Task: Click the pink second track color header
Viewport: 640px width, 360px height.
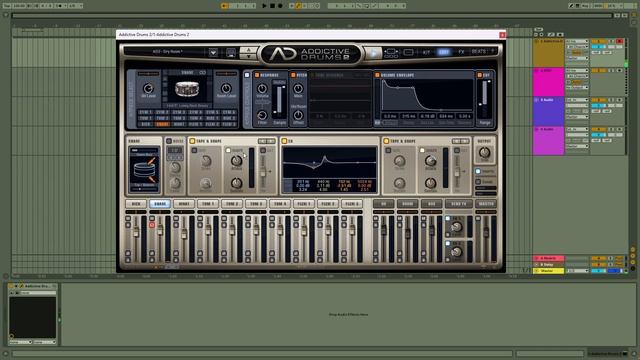Action: (548, 82)
